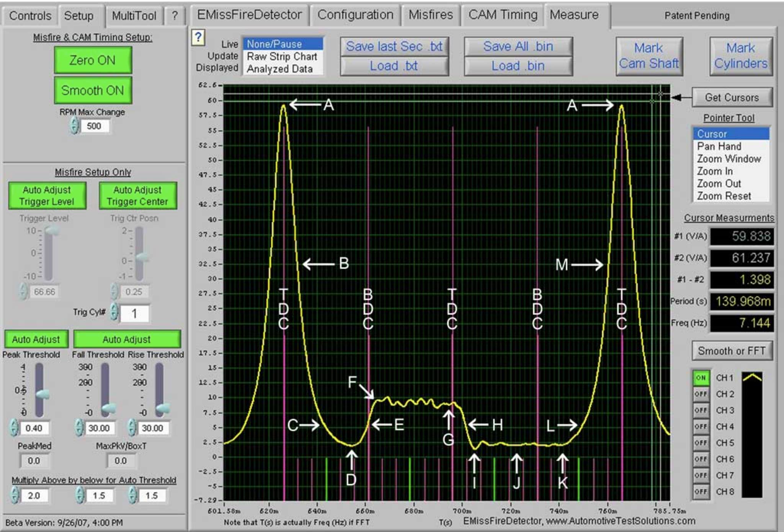This screenshot has width=784, height=532.
Task: Toggle the Zero ON button
Action: tap(93, 60)
